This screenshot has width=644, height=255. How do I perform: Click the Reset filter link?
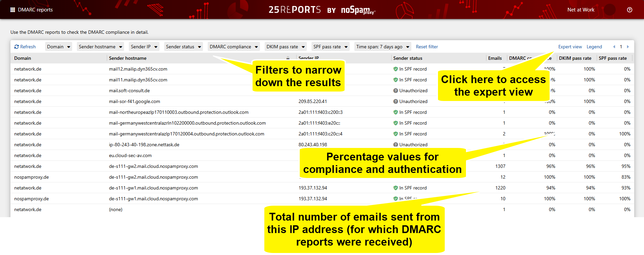[427, 47]
